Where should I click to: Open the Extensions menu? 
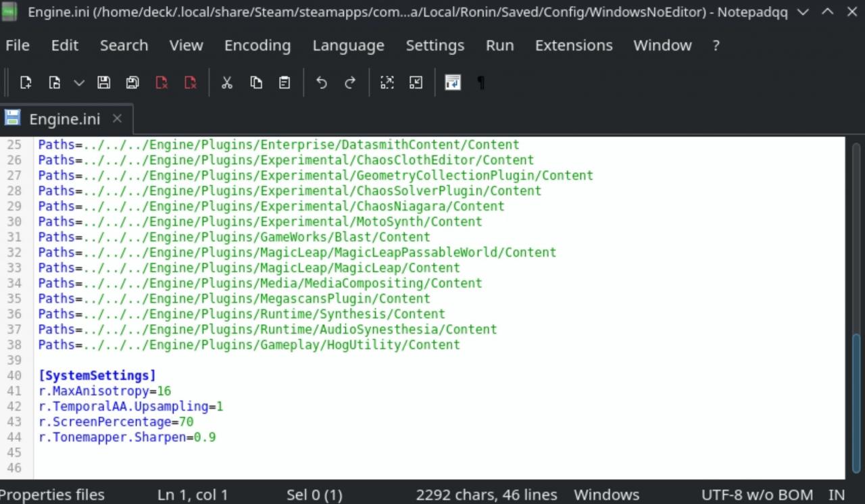[574, 45]
